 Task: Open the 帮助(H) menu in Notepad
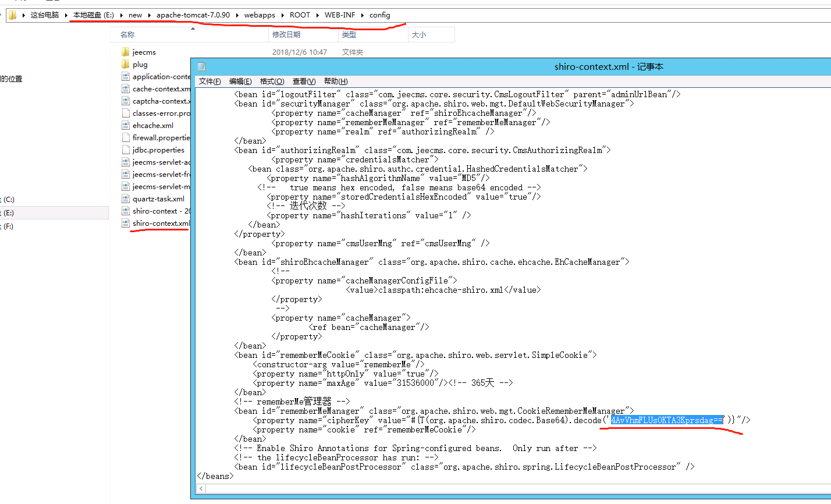[336, 81]
